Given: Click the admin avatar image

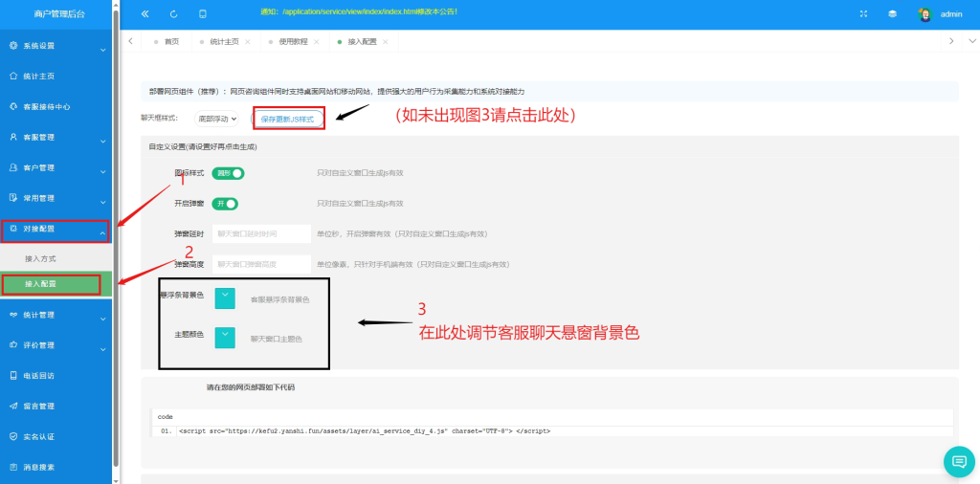Looking at the screenshot, I should (x=925, y=14).
